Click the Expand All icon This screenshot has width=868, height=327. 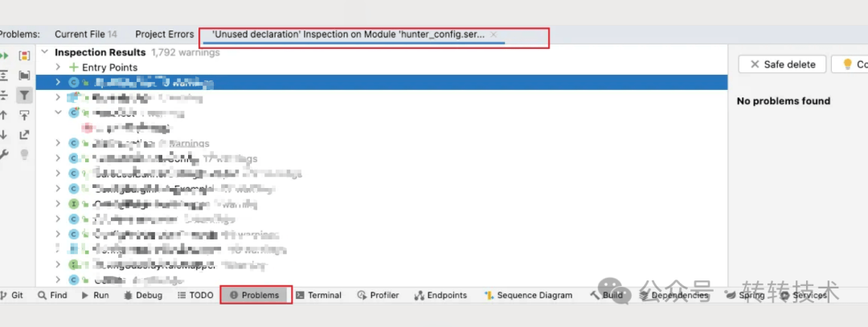4,76
